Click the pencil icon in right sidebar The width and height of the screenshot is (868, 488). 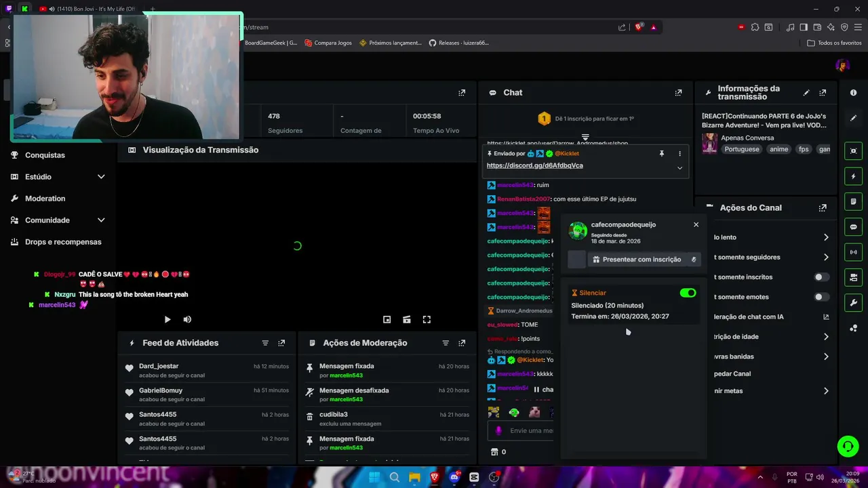[853, 118]
